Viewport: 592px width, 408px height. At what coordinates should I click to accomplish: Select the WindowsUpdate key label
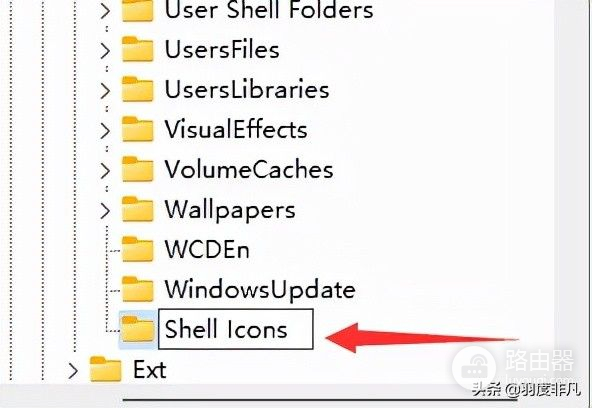[x=260, y=290]
